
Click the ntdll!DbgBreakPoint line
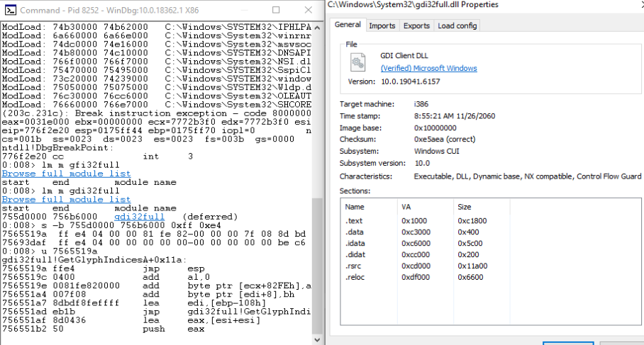(57, 147)
